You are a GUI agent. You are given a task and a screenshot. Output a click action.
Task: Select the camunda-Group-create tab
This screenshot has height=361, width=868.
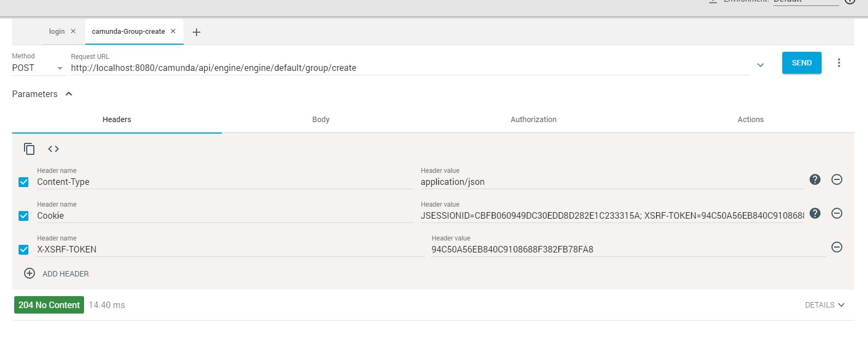(128, 32)
